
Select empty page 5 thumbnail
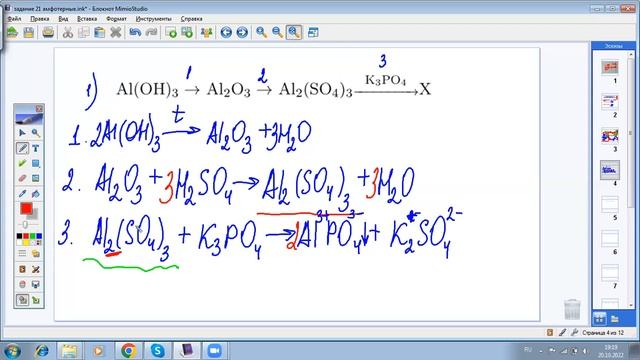[x=610, y=204]
